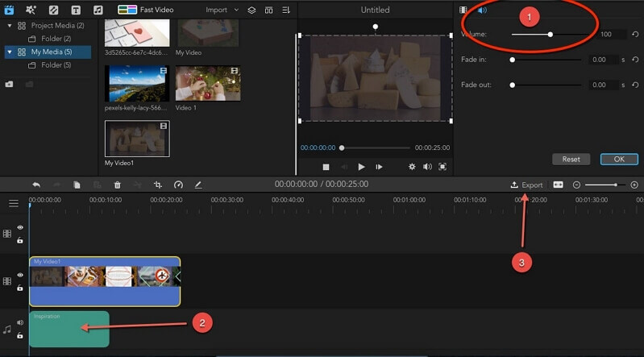Screen dimensions: 644x357
Task: Toggle visibility eye of My Video1 track
Action: pos(20,276)
